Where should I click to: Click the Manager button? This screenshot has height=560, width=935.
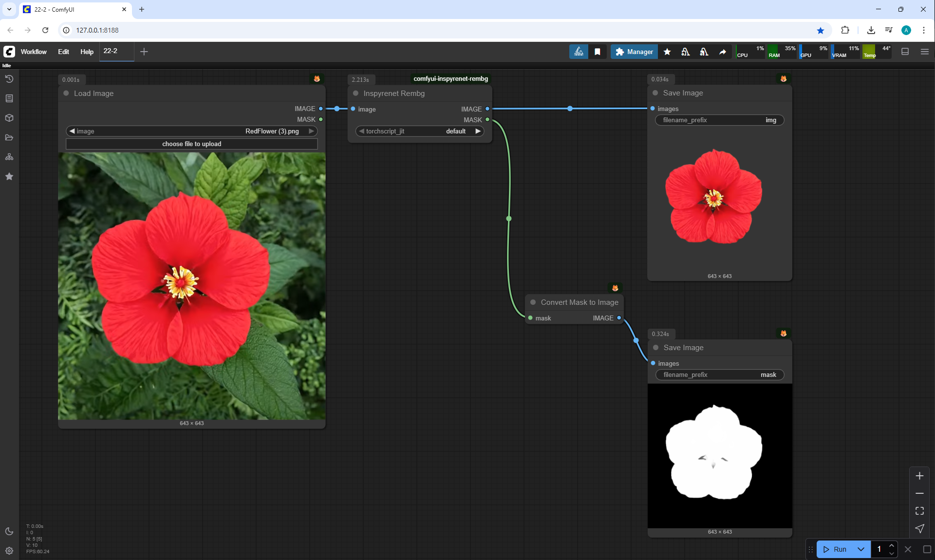click(634, 52)
